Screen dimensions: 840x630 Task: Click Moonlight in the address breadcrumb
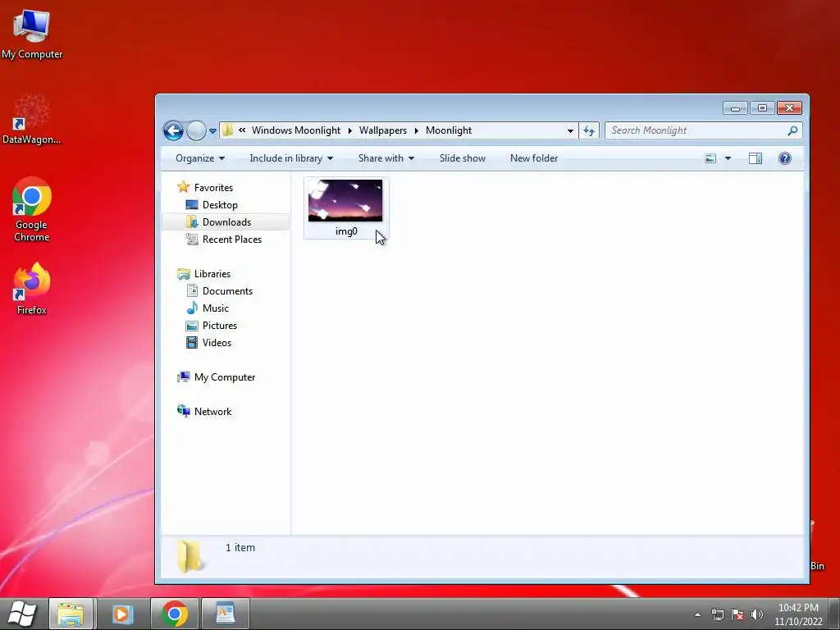click(449, 130)
